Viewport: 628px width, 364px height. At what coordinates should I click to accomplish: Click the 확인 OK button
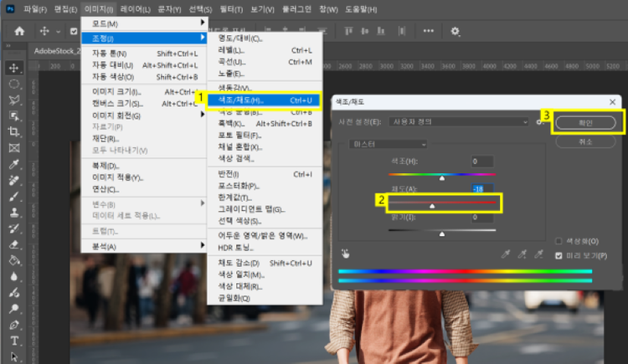tap(585, 122)
